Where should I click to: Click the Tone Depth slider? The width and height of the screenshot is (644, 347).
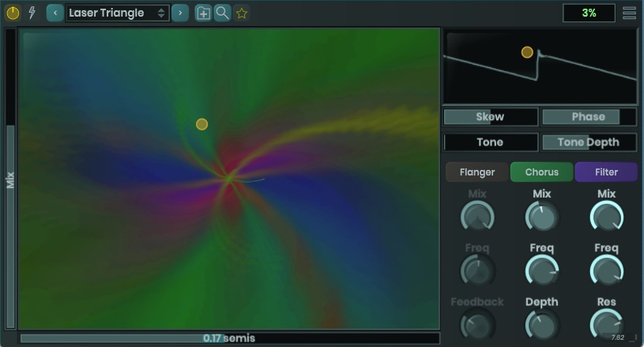pyautogui.click(x=589, y=142)
